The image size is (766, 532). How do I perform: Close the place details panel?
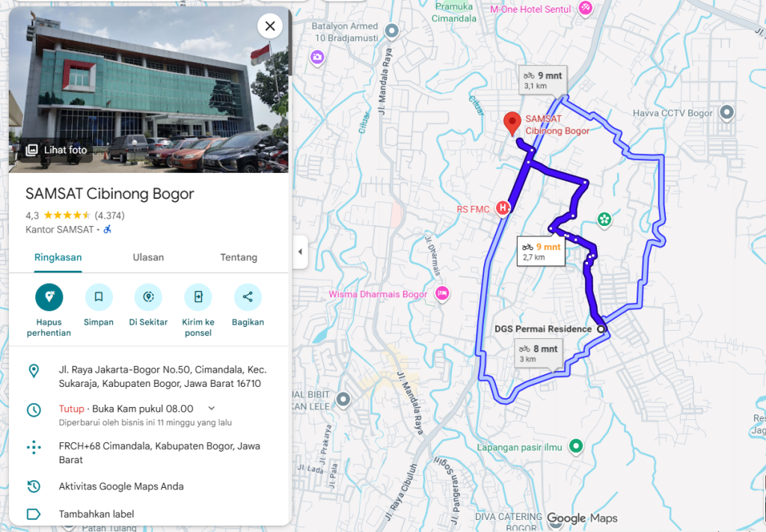point(270,26)
